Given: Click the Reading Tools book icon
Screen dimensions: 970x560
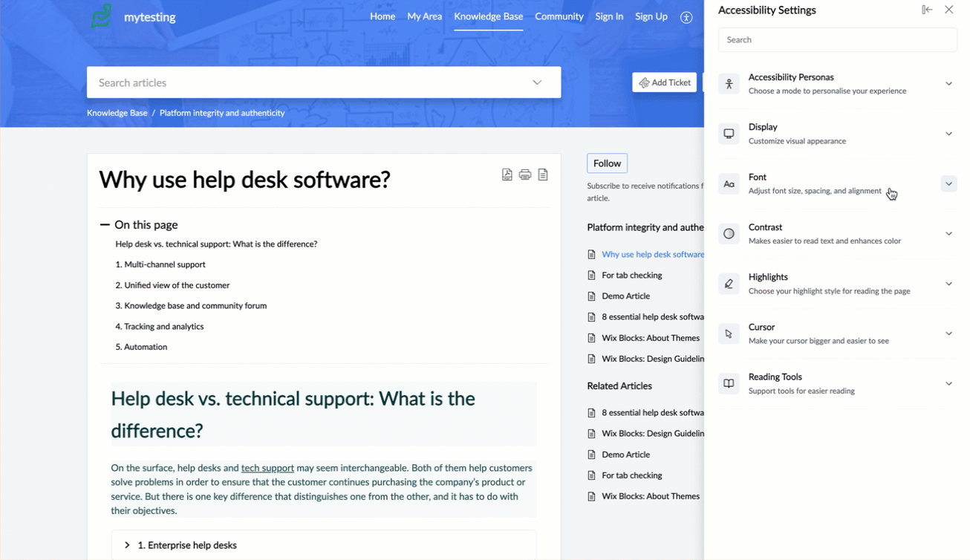Looking at the screenshot, I should (x=729, y=384).
